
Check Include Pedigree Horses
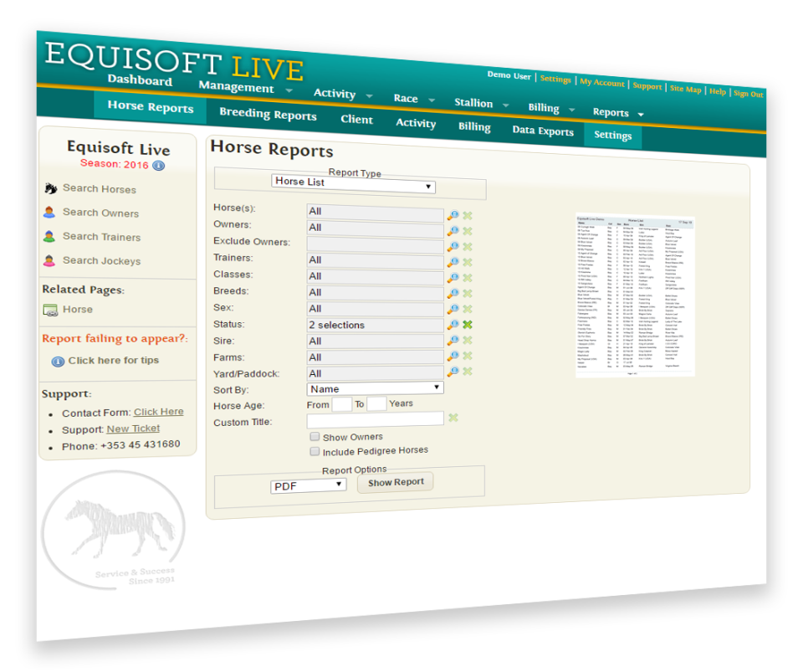tap(315, 451)
